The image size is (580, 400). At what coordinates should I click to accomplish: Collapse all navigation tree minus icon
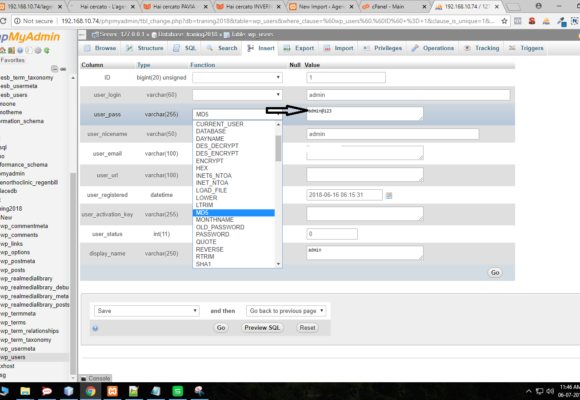54,69
